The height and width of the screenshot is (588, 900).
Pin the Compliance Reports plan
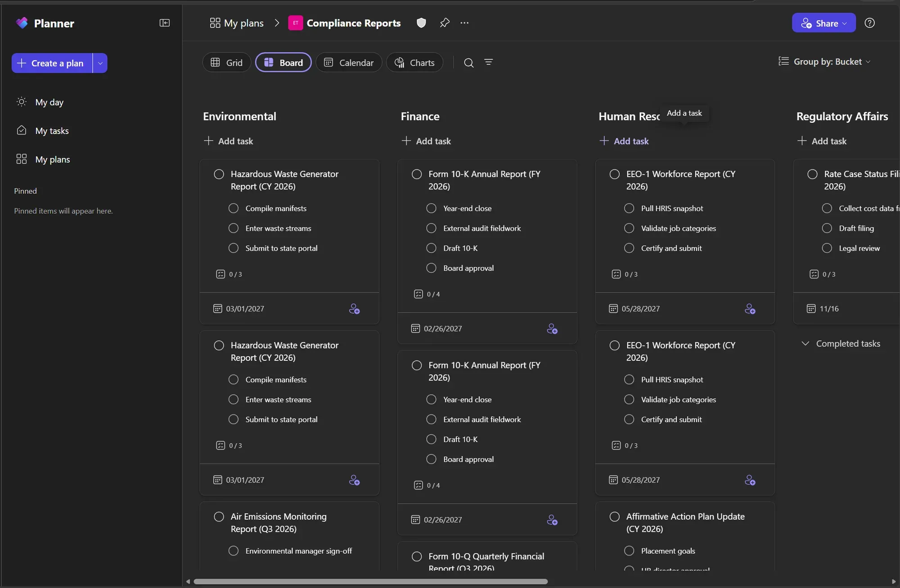point(445,23)
